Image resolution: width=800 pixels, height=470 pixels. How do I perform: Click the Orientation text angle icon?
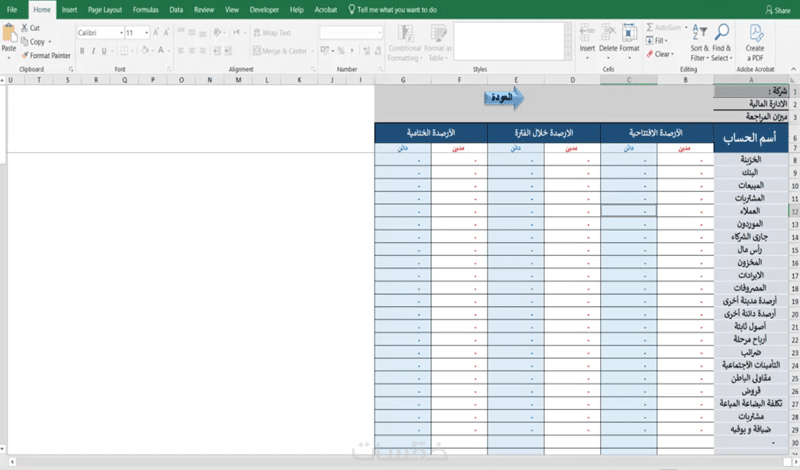218,32
